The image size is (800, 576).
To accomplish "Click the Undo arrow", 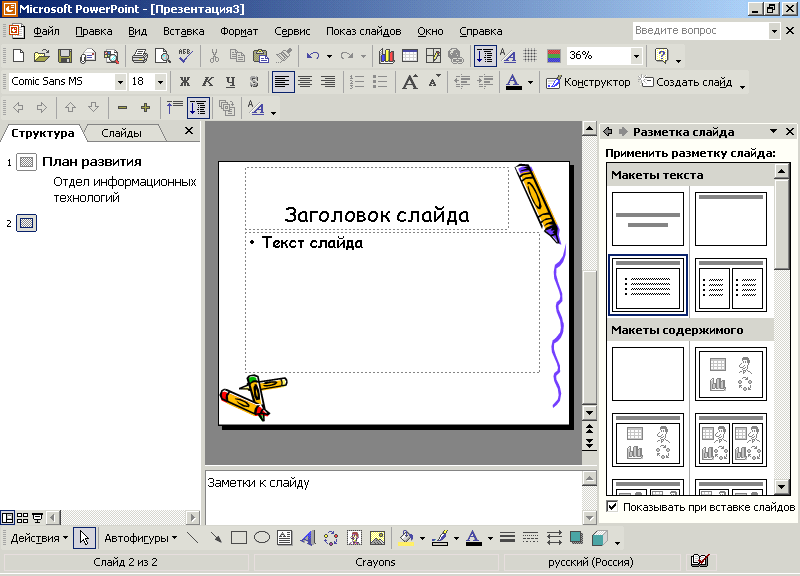I will click(313, 56).
